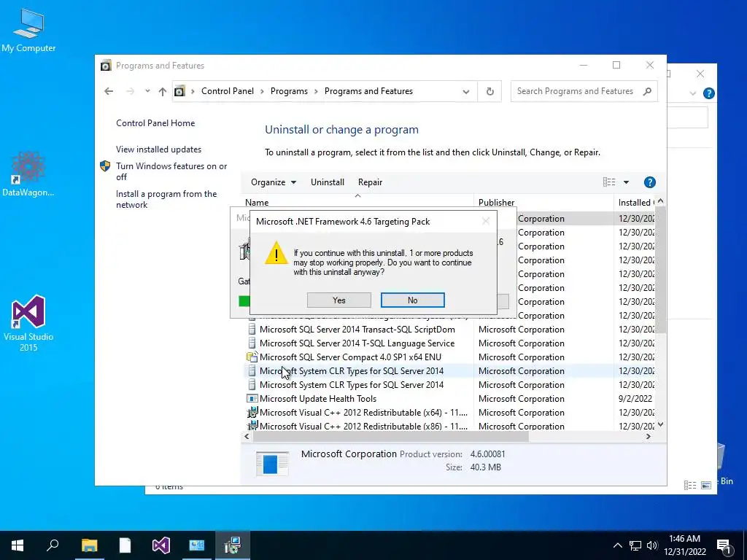Click the selected program thumbnail in details pane

click(272, 463)
